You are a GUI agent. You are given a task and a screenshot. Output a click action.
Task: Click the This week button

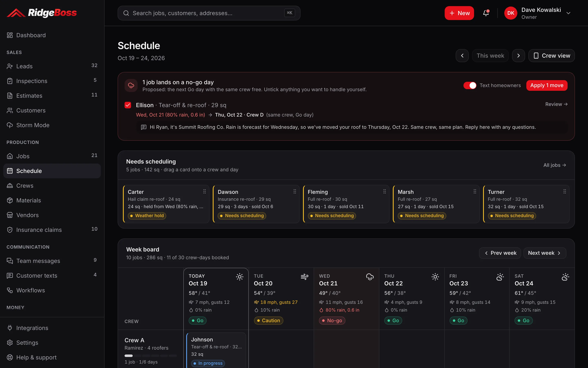(x=490, y=56)
